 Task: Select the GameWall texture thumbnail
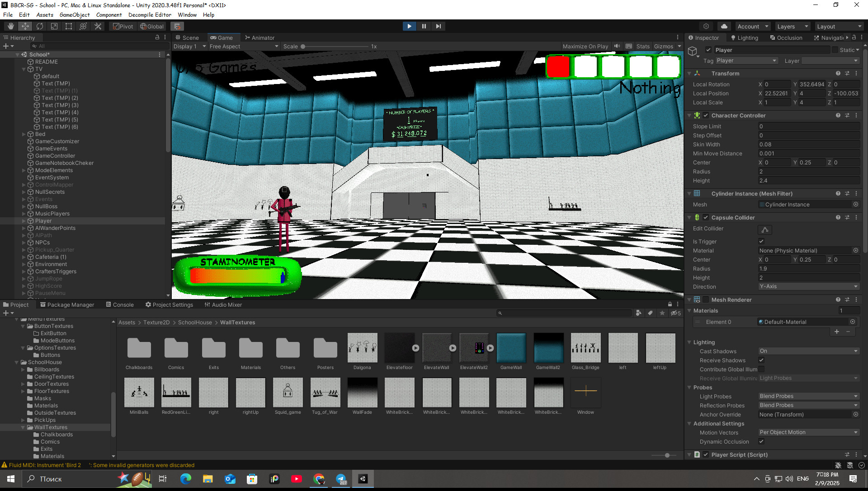pos(511,348)
